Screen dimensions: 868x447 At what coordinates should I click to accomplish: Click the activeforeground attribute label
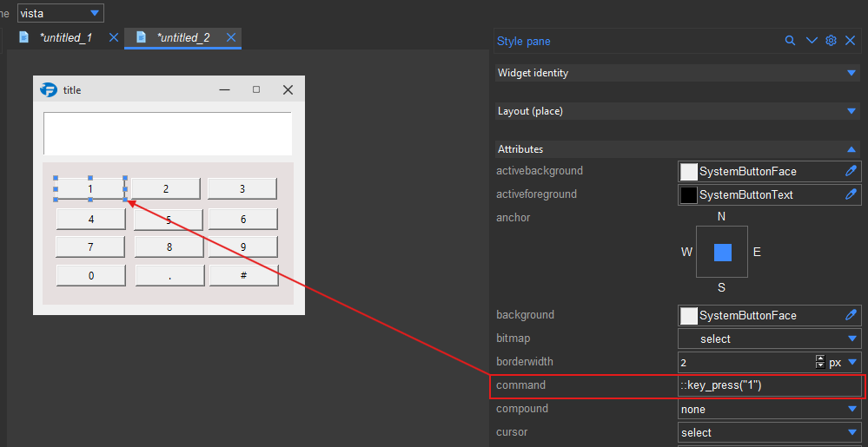[x=538, y=194]
